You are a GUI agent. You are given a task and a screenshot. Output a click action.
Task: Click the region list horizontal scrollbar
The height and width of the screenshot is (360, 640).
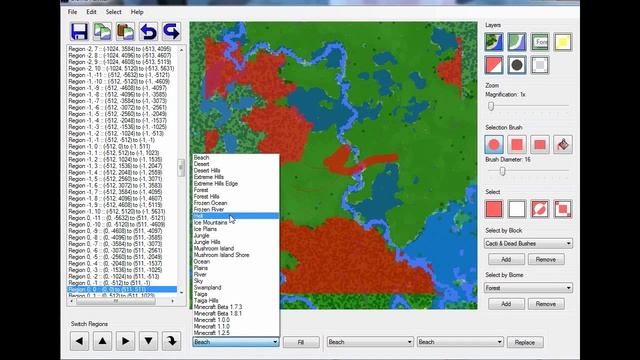pyautogui.click(x=116, y=301)
